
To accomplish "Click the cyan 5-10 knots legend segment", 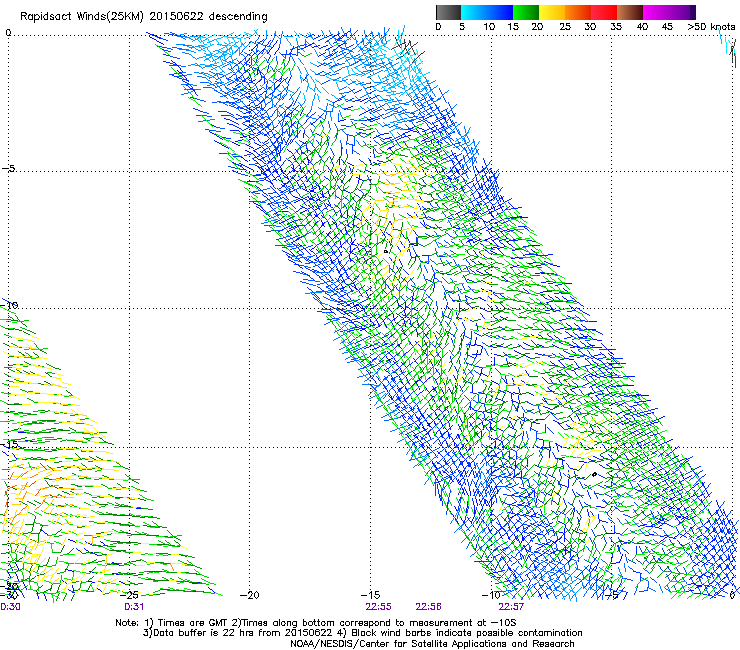I will click(474, 12).
